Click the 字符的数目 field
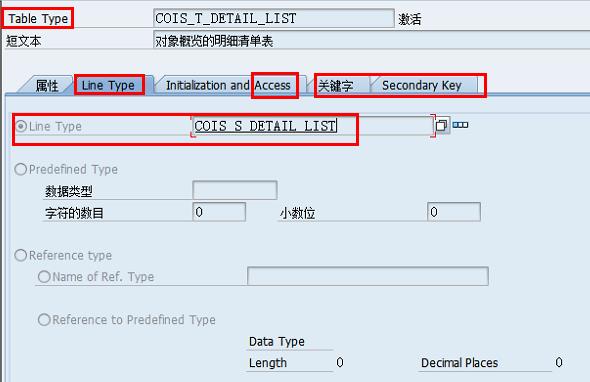This screenshot has width=590, height=382. (x=219, y=212)
